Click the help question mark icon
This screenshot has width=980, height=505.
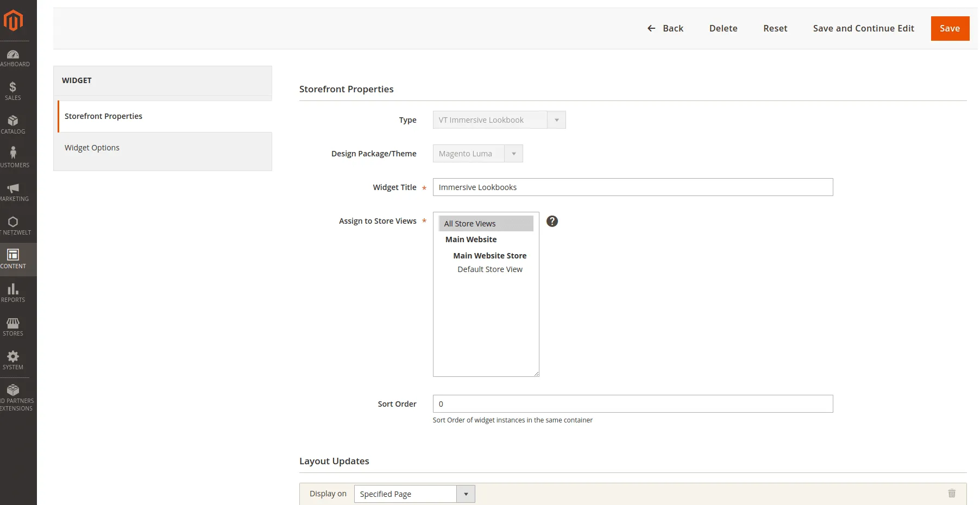pyautogui.click(x=552, y=221)
